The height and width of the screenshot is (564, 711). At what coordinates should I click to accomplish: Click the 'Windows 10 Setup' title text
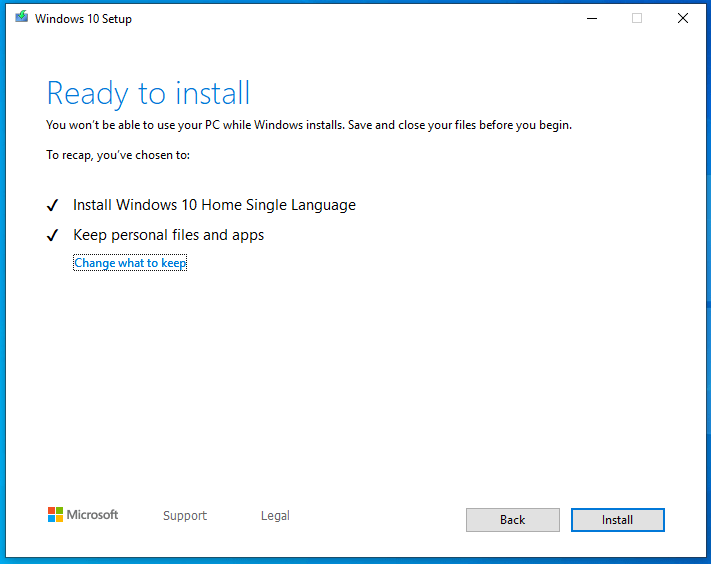pos(83,19)
